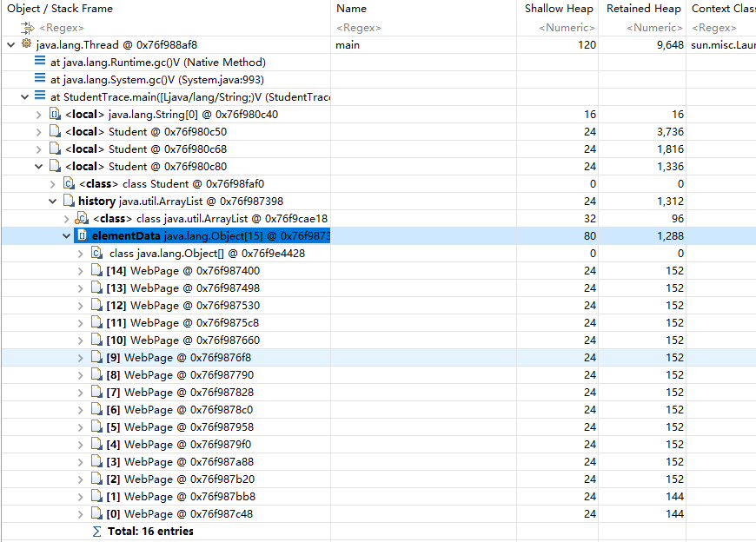
Task: Click the name cell "main"
Action: (x=348, y=45)
